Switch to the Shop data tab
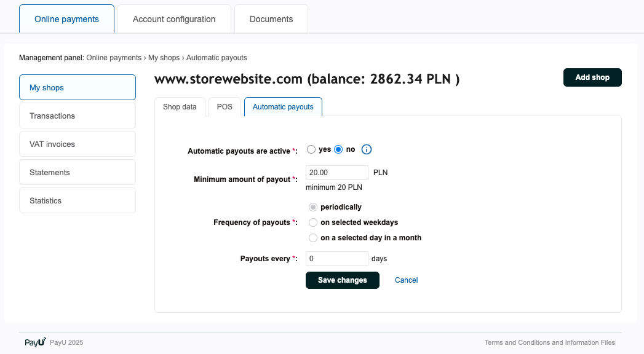This screenshot has width=644, height=354. click(x=180, y=106)
